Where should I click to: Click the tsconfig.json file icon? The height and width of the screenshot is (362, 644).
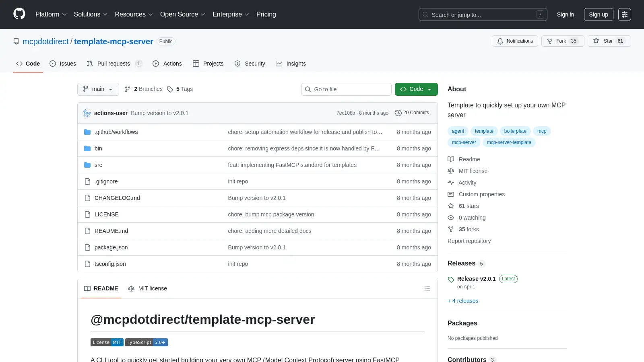coord(87,264)
